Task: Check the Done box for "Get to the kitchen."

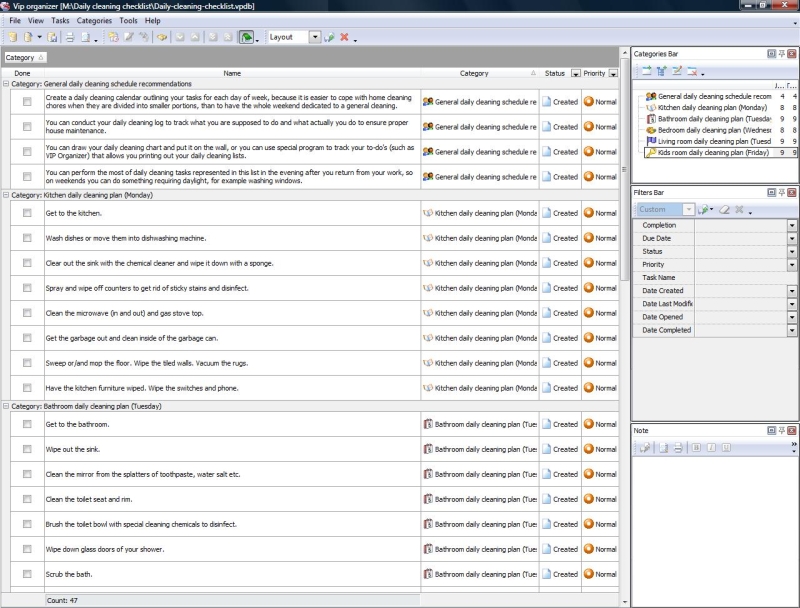Action: pyautogui.click(x=27, y=213)
